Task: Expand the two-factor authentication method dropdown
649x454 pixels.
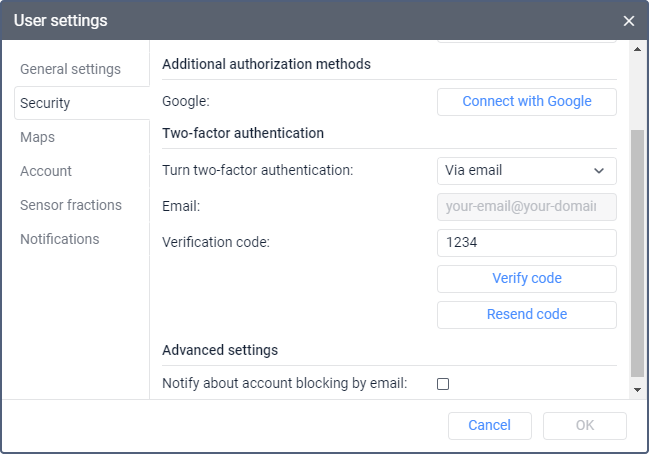Action: (526, 170)
